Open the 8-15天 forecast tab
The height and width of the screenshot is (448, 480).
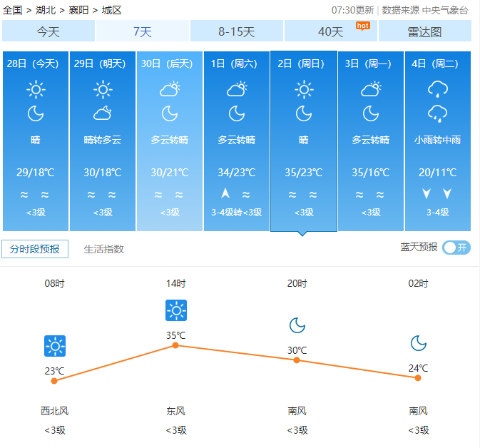pos(237,31)
